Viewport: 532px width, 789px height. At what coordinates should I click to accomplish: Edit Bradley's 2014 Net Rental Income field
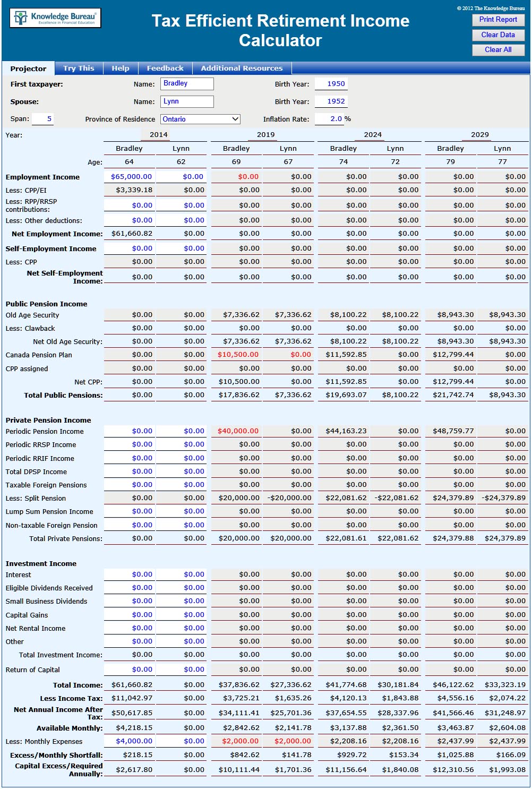click(130, 628)
